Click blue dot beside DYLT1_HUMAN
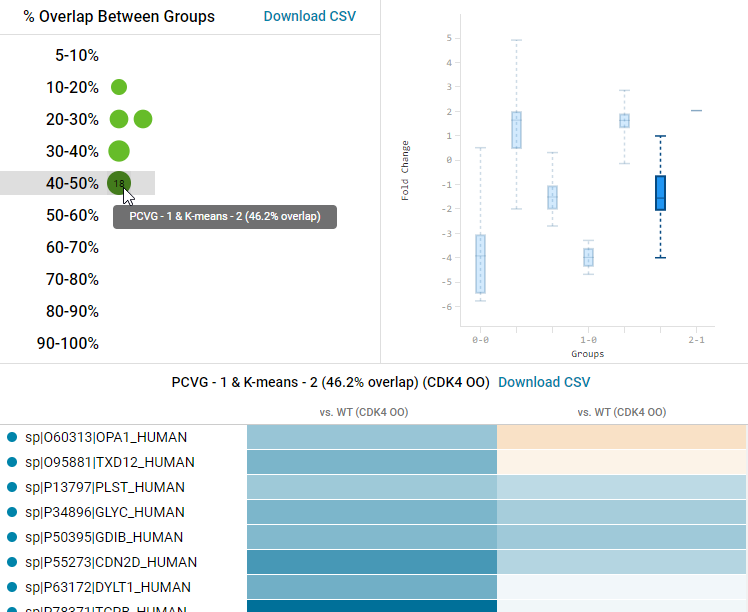Image resolution: width=748 pixels, height=612 pixels. (x=12, y=587)
